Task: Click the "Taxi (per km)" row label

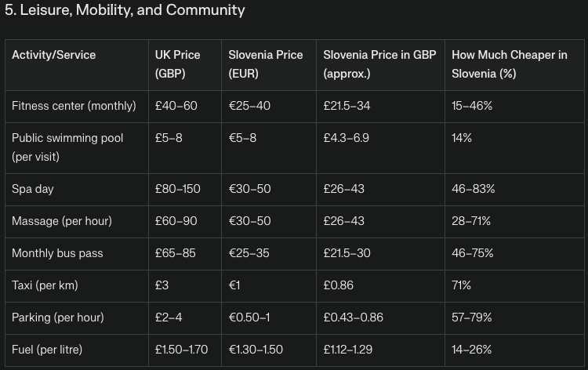Action: click(45, 285)
